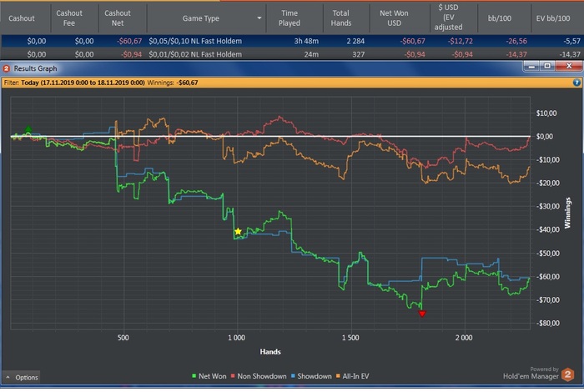
Task: Click the green peak triangle marker
Action: tap(28, 129)
